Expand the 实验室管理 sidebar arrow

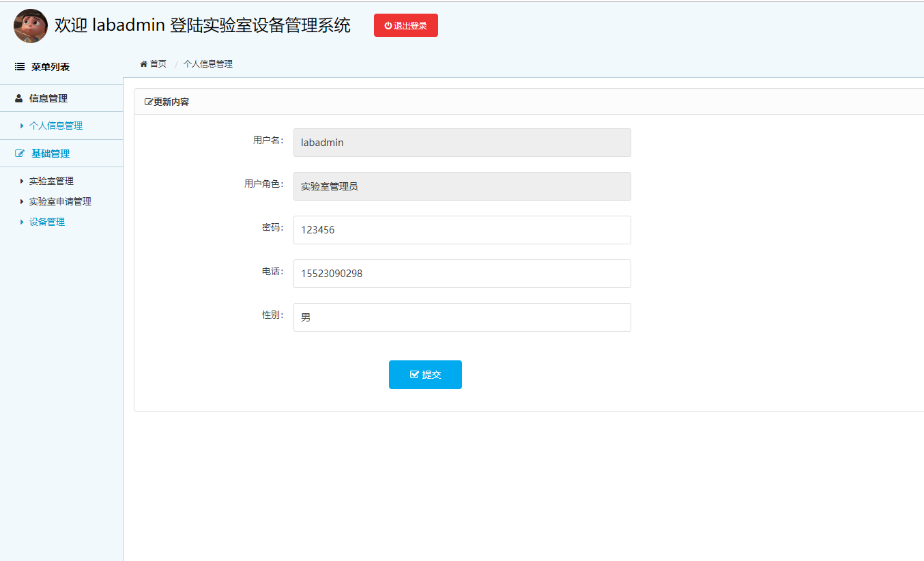pos(22,180)
